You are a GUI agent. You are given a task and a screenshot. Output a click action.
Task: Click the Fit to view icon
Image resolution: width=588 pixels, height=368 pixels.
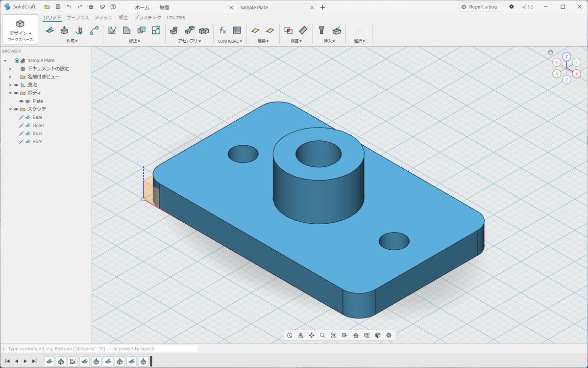pos(334,336)
